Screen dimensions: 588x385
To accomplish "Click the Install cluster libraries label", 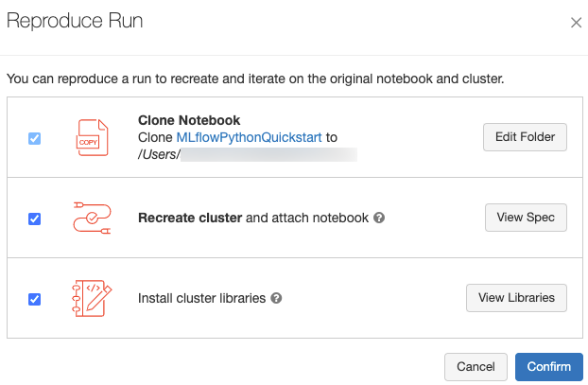I will (x=201, y=298).
